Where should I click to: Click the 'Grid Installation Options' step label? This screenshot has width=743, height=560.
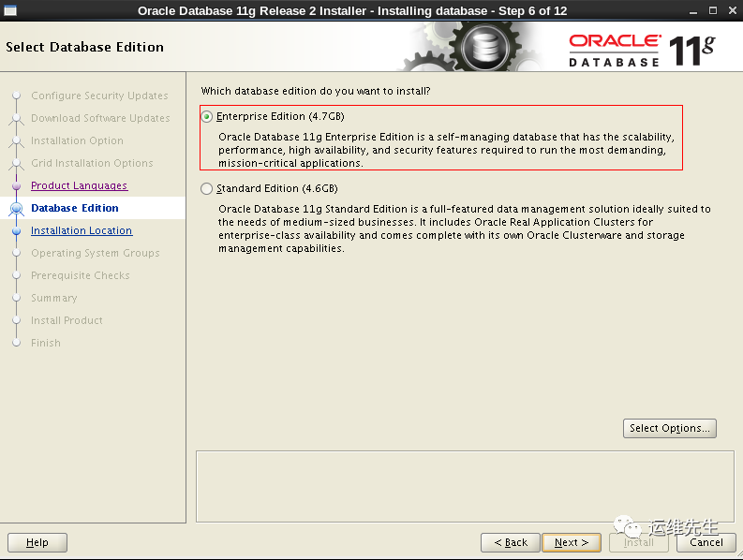pyautogui.click(x=92, y=163)
